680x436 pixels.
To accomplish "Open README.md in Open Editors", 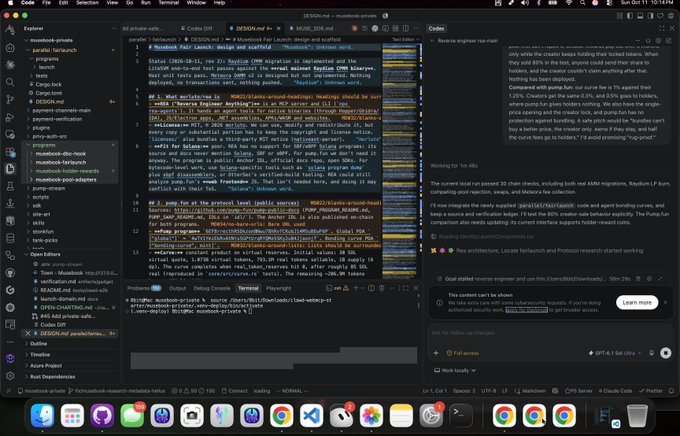I will click(x=55, y=290).
